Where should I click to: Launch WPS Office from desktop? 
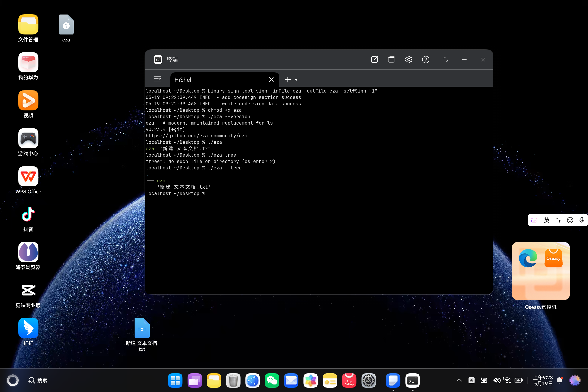click(28, 180)
